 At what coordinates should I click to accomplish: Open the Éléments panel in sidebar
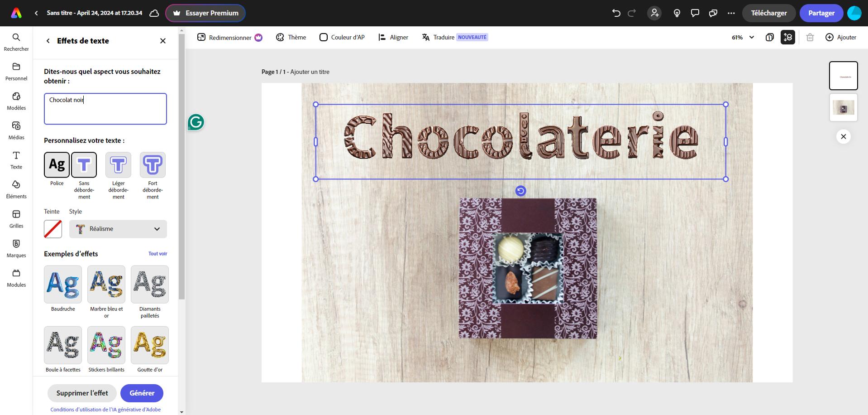click(x=16, y=189)
